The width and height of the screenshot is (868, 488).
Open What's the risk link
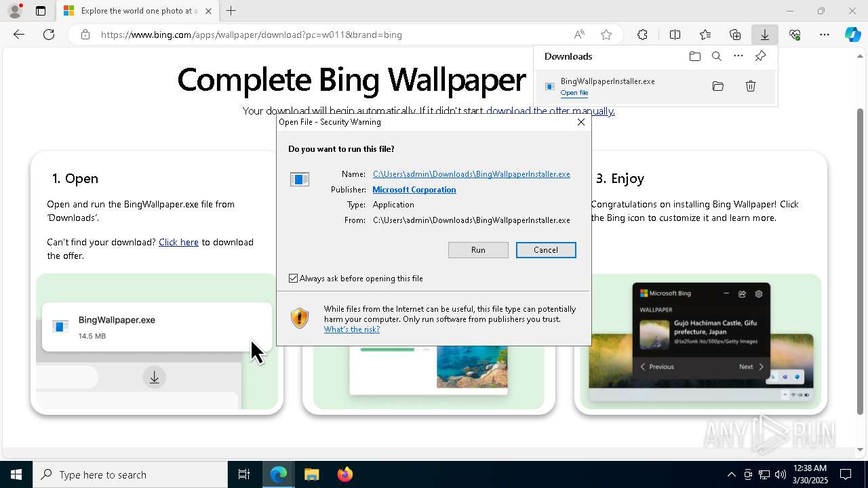[352, 329]
